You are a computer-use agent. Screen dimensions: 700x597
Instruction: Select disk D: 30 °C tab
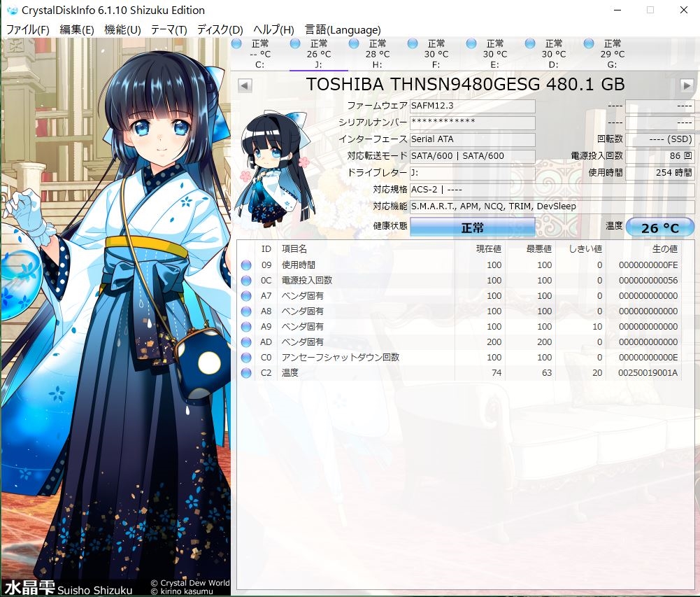tap(554, 54)
